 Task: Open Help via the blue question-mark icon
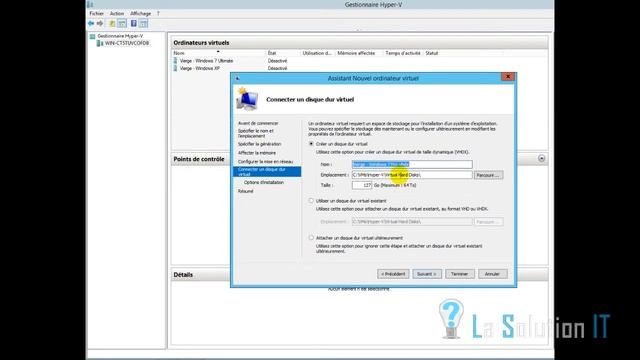[133, 24]
